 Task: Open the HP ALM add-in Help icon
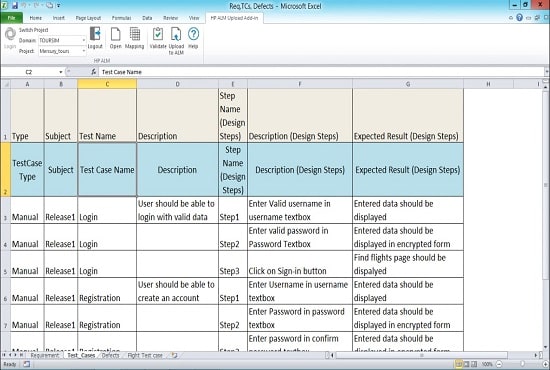193,34
